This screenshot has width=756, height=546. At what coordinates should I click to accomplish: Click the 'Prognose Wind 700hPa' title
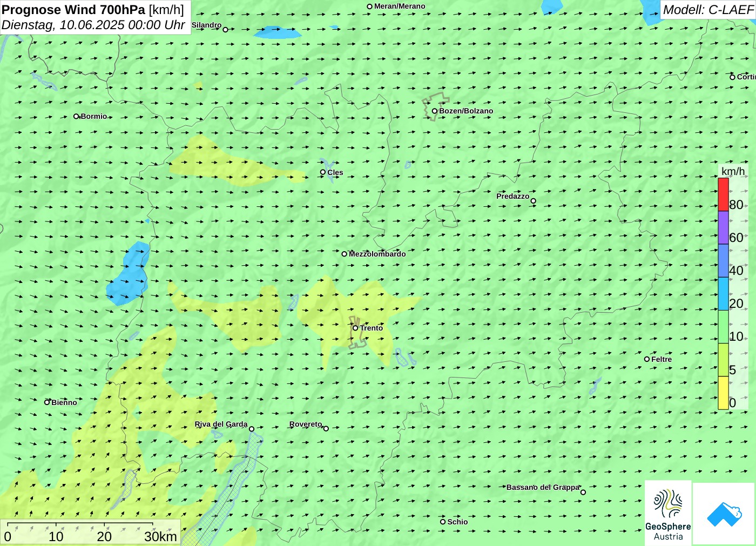[74, 10]
